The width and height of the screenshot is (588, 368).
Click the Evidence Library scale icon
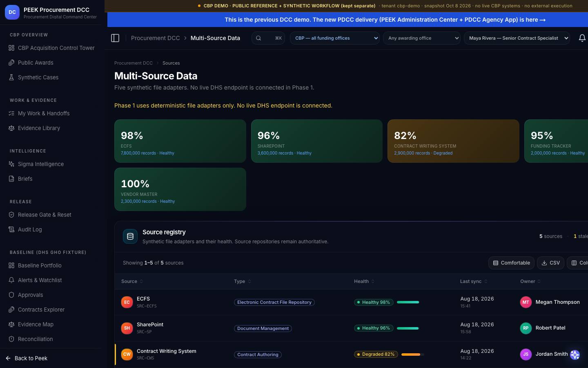[x=11, y=128]
